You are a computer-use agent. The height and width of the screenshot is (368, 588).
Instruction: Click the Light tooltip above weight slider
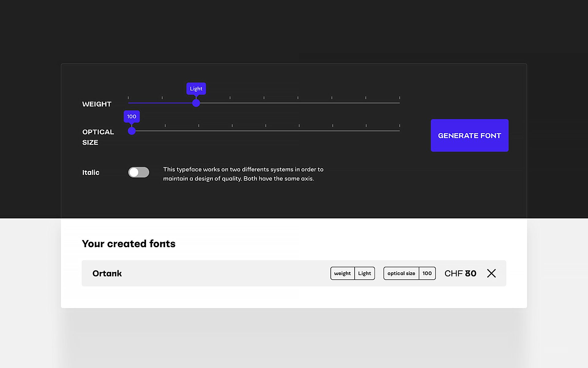tap(196, 89)
